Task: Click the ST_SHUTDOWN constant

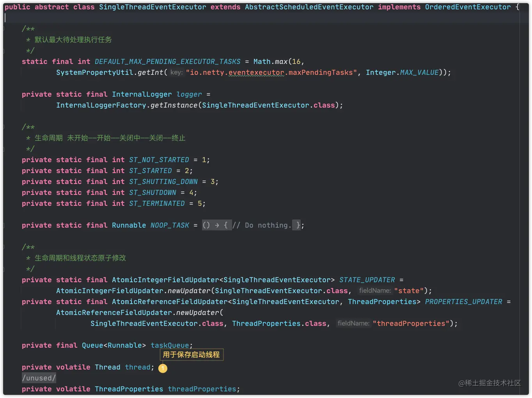Action: pos(153,193)
